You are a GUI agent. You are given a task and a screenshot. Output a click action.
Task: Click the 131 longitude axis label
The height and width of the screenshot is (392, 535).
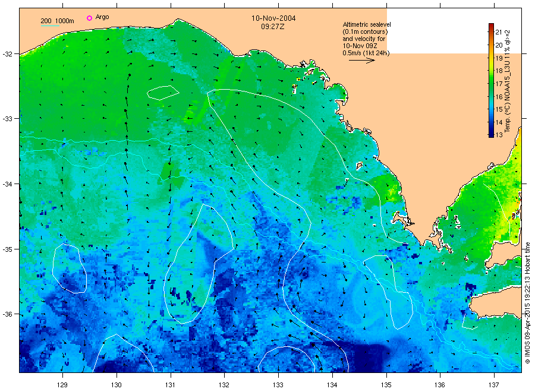(170, 385)
